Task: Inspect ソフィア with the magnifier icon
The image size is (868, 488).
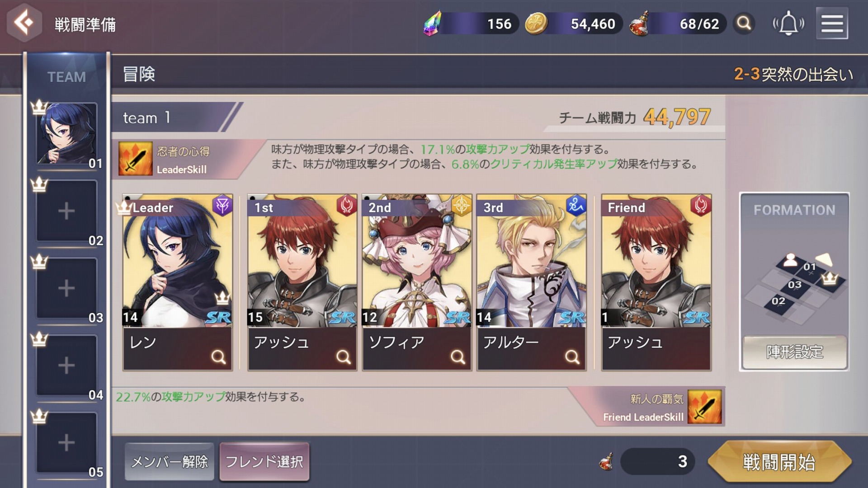Action: [458, 357]
